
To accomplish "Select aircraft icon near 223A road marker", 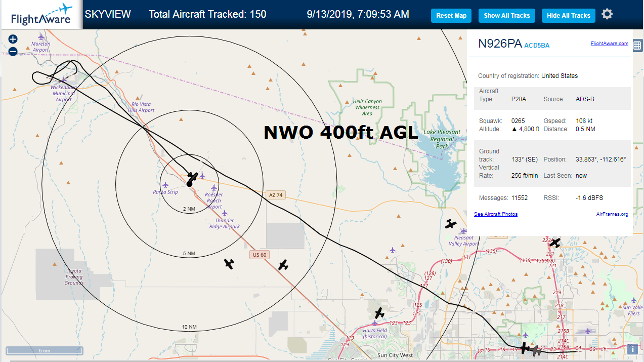I will tap(555, 243).
